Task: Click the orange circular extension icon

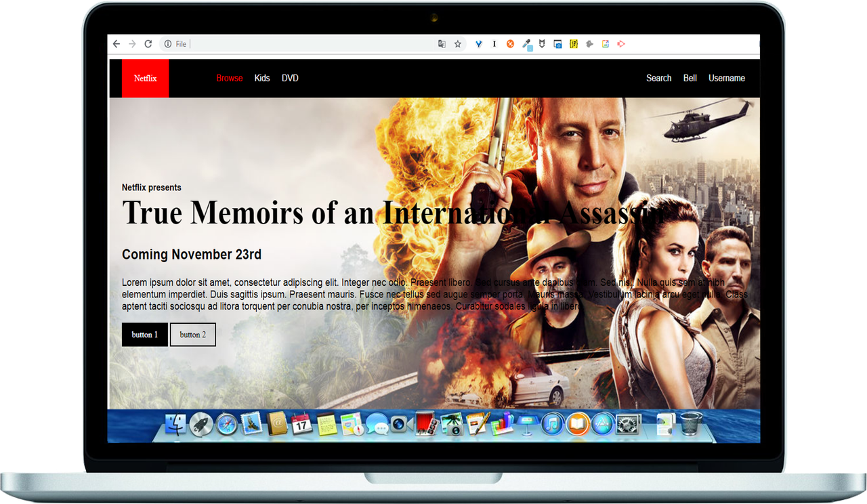Action: click(510, 44)
